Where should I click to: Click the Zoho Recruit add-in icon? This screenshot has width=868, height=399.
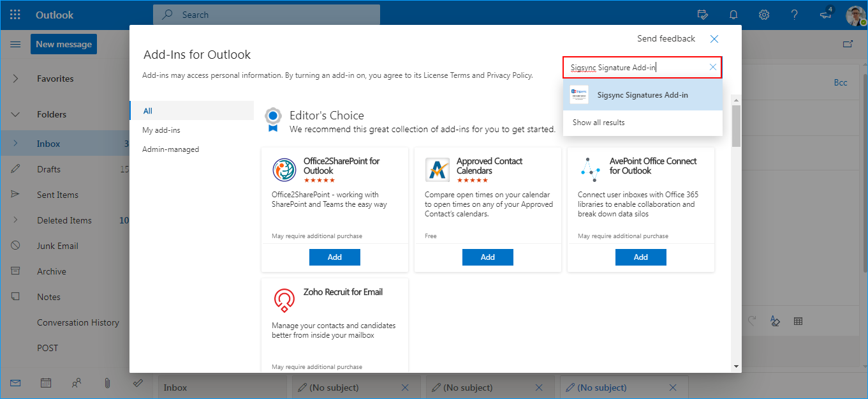tap(284, 299)
